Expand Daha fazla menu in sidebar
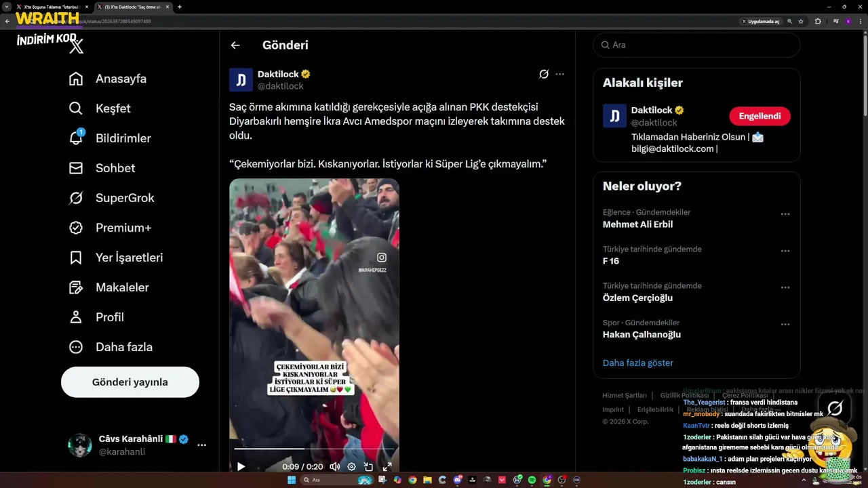The width and height of the screenshot is (868, 488). point(111,347)
